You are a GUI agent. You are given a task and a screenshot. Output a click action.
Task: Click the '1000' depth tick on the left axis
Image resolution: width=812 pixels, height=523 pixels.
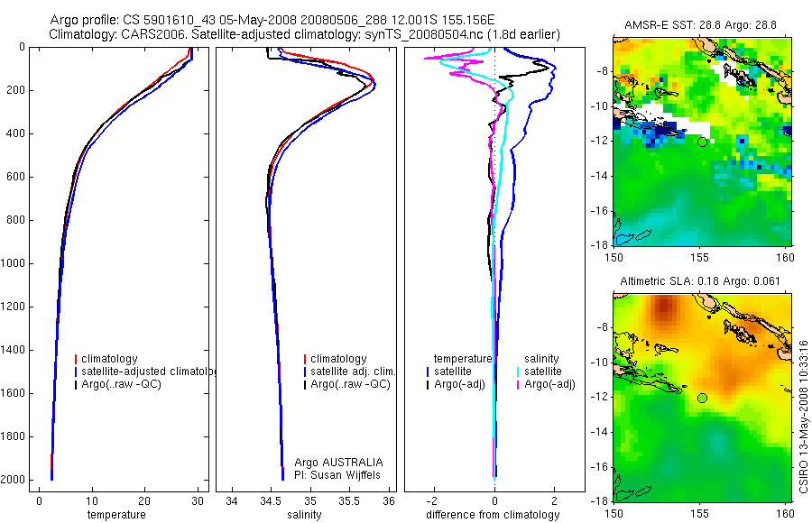pos(13,263)
